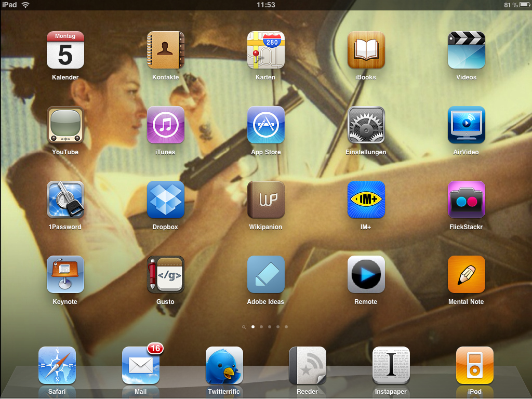Open Twitterrific in the dock
Image resolution: width=532 pixels, height=399 pixels.
tap(224, 365)
